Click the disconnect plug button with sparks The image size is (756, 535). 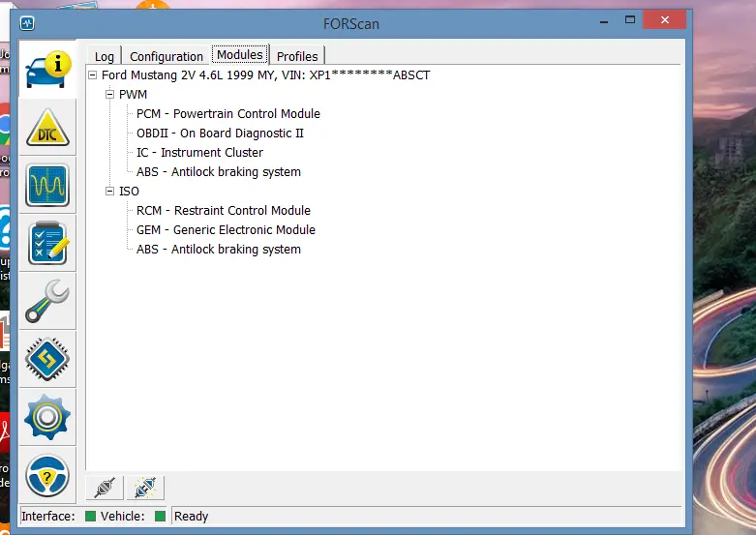coord(145,488)
